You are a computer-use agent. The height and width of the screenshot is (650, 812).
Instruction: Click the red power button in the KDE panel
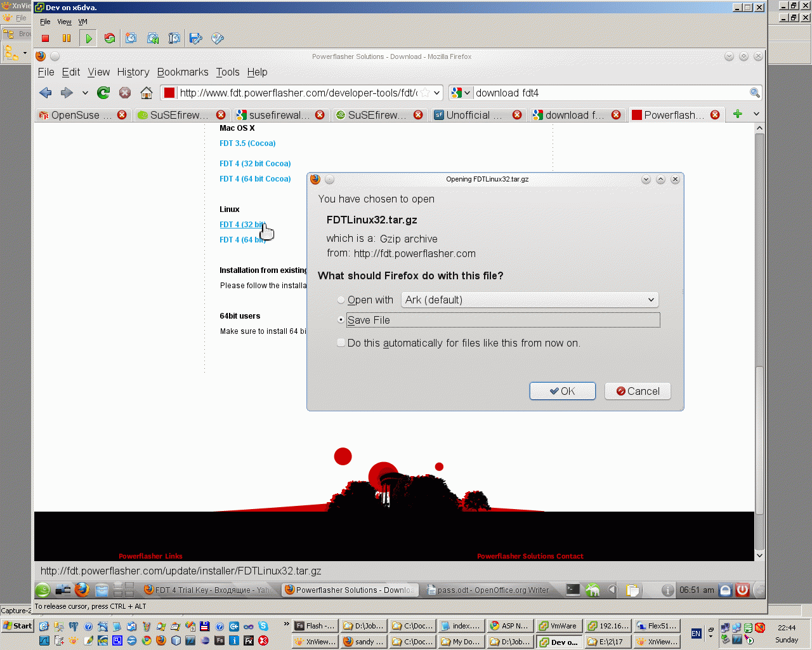(742, 590)
